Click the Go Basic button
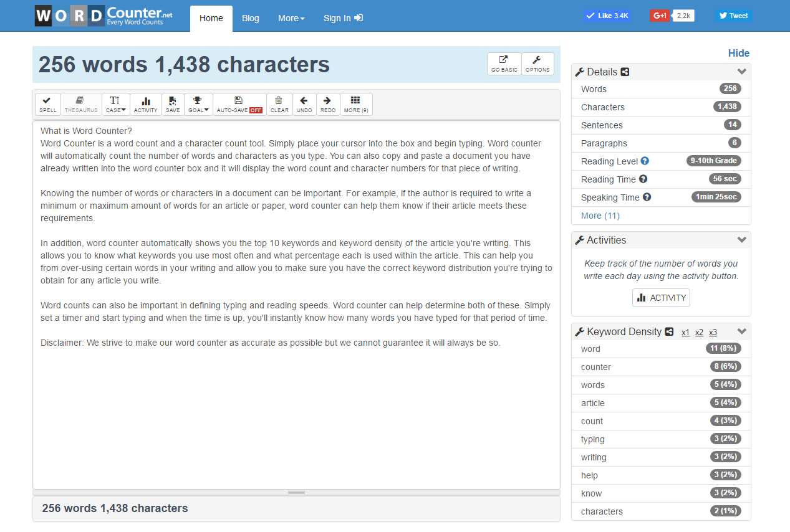 click(x=504, y=64)
